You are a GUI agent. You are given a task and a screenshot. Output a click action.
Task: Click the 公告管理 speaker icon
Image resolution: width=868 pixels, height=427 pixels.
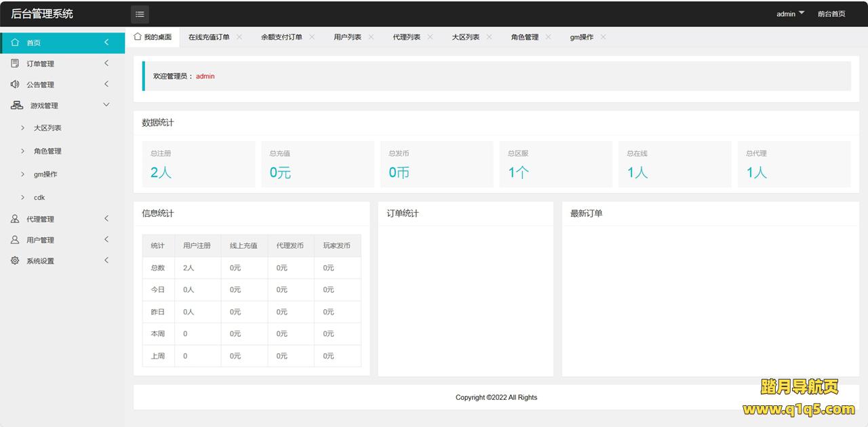click(15, 84)
